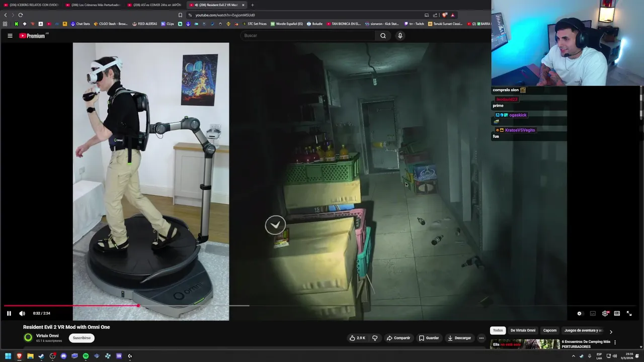Open Brave Shields lion icon

[x=444, y=15]
